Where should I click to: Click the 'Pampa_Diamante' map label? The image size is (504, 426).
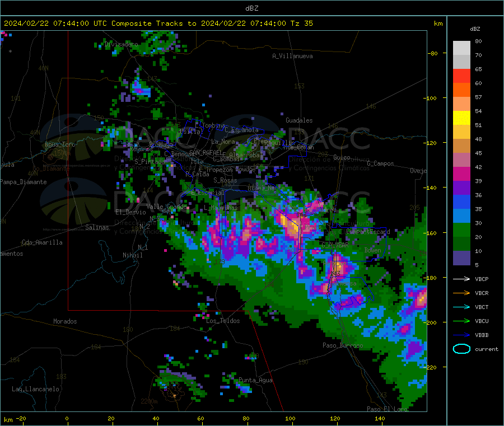(x=24, y=182)
